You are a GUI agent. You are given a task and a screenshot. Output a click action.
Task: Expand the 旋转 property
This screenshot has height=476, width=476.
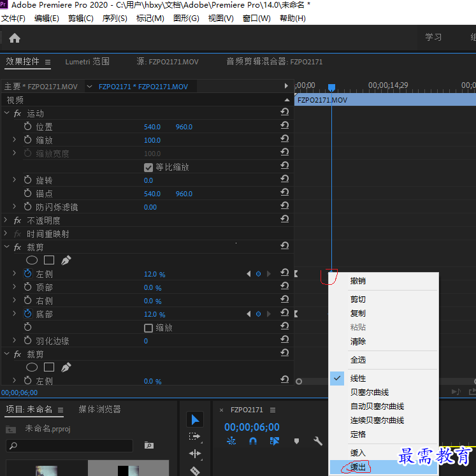click(x=14, y=180)
